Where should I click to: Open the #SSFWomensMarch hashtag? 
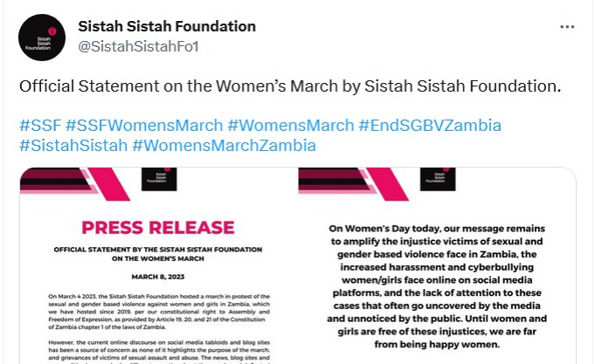pyautogui.click(x=144, y=126)
